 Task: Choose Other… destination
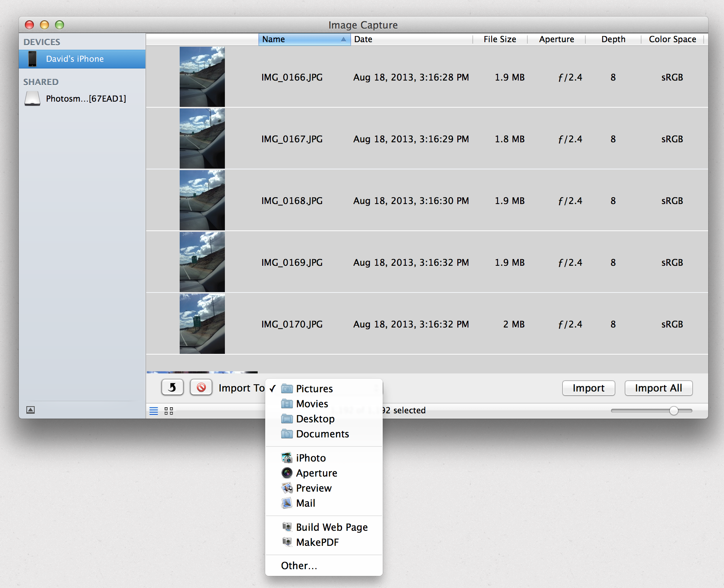pyautogui.click(x=324, y=565)
